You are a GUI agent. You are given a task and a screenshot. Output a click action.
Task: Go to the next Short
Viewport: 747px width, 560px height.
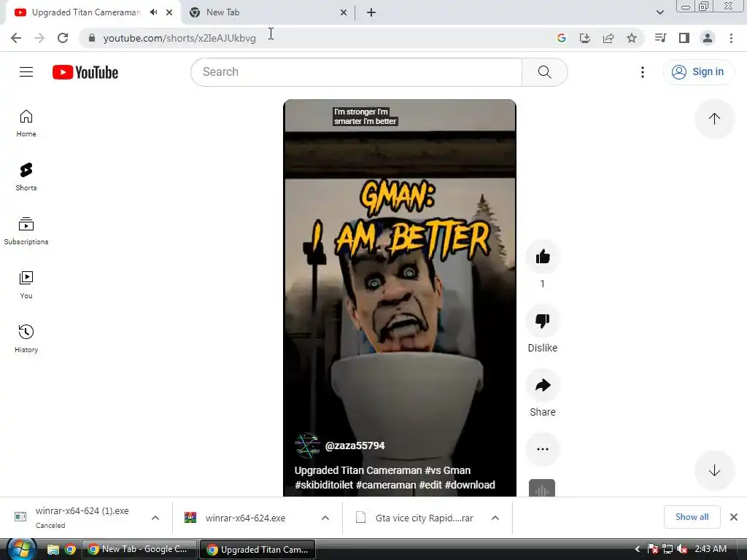pyautogui.click(x=714, y=470)
